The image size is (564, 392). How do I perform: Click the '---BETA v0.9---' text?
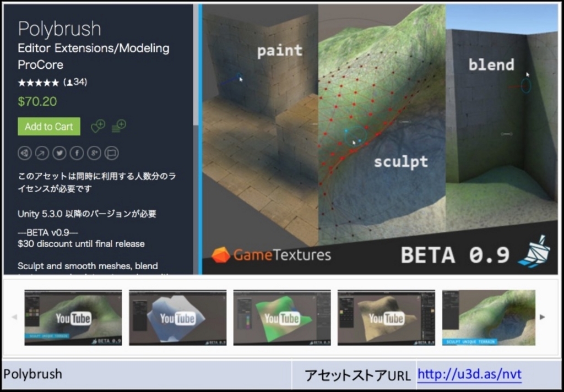coord(48,232)
